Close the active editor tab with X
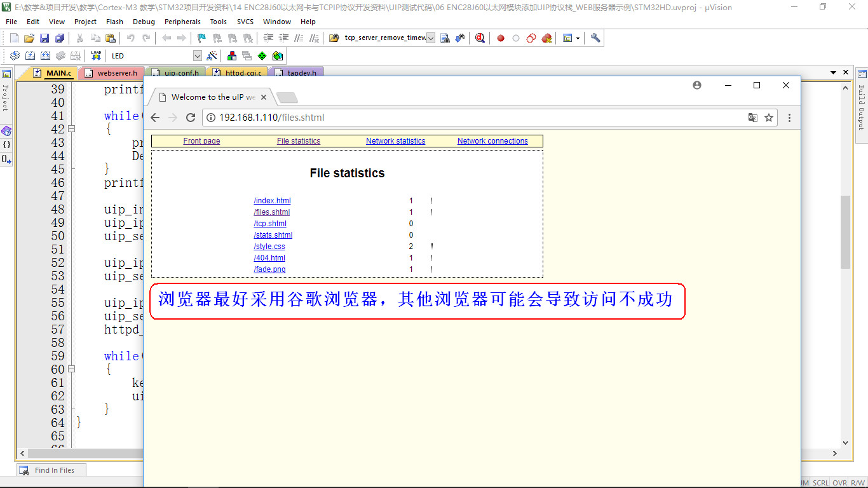 click(846, 72)
